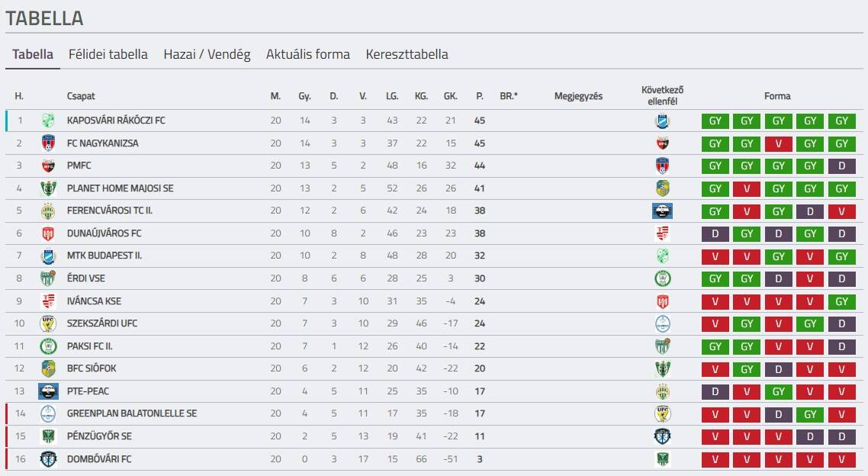
Task: Click BFC Siófok team logo
Action: (x=48, y=368)
